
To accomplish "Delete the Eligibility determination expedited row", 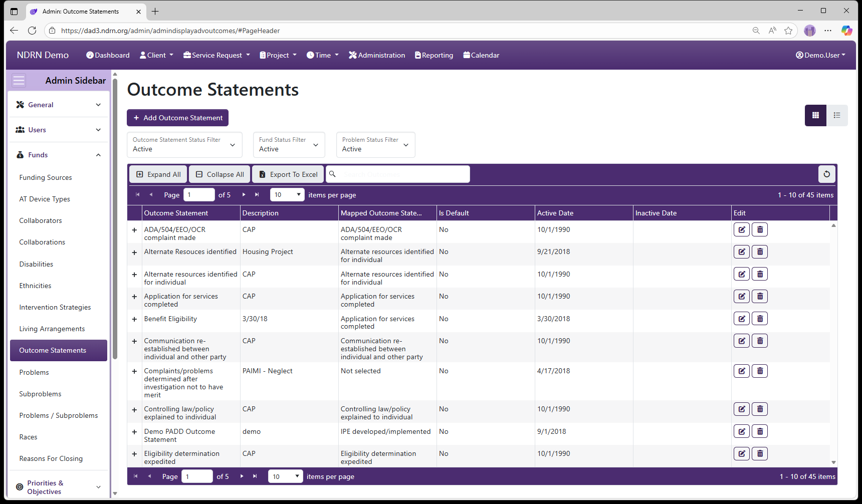I will [760, 453].
